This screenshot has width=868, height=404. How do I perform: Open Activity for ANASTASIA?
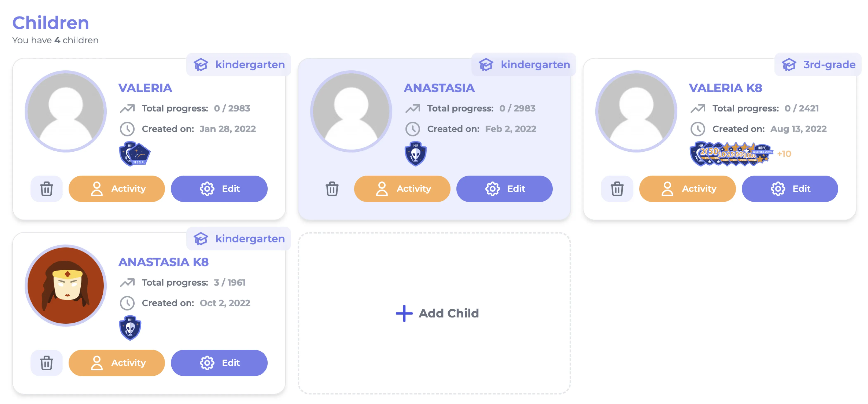(402, 189)
